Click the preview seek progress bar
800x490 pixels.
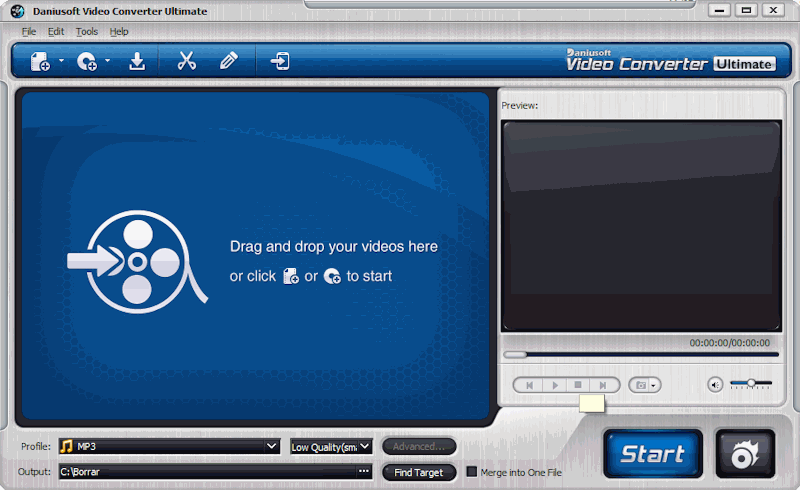641,354
